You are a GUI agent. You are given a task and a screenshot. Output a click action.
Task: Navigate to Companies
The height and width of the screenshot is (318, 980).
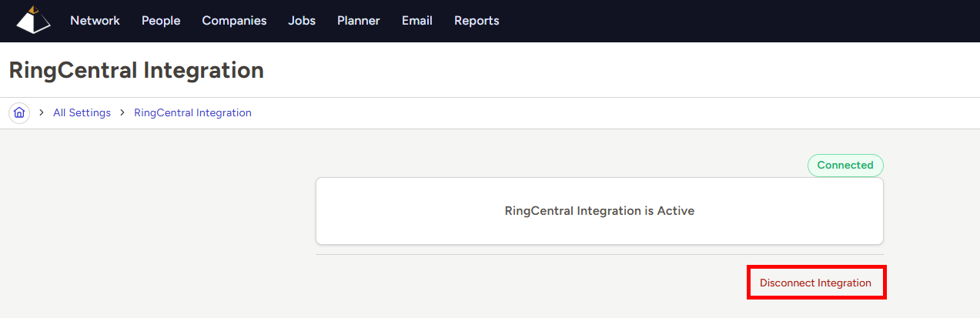coord(234,21)
